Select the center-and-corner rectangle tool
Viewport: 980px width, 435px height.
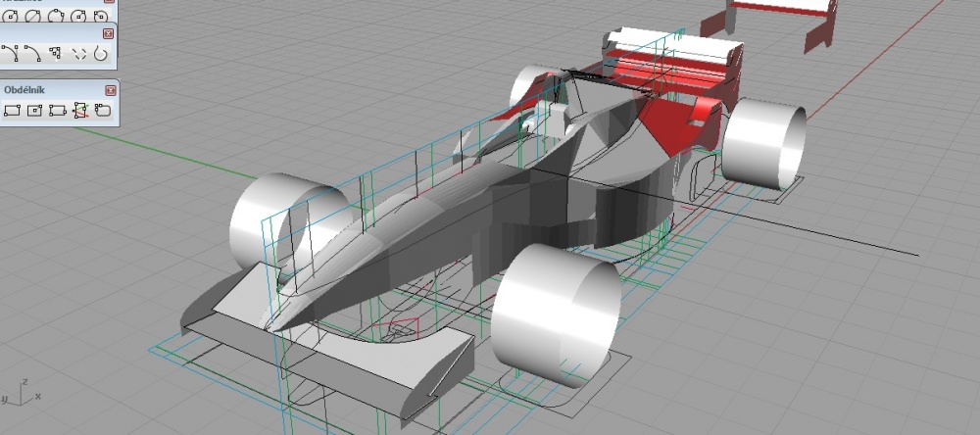point(34,111)
